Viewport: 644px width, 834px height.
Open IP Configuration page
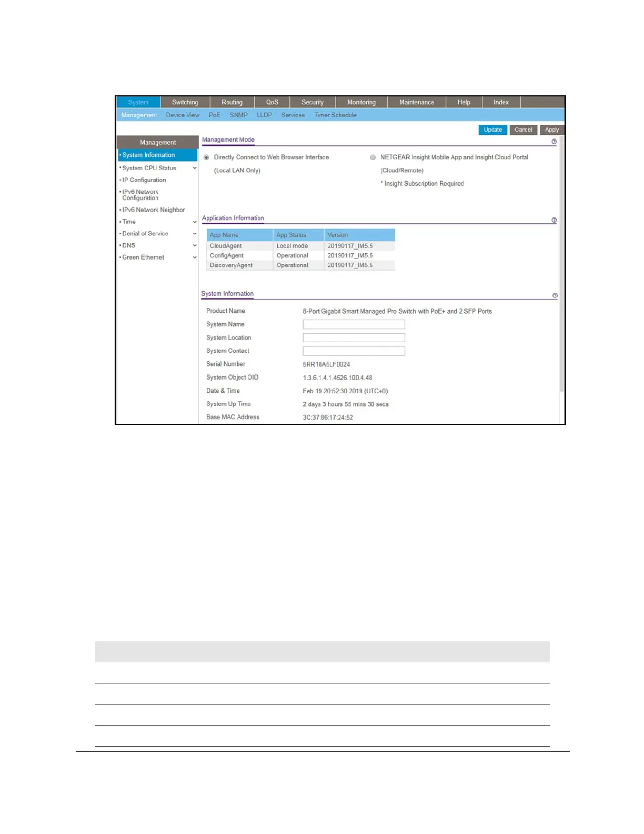click(x=144, y=180)
